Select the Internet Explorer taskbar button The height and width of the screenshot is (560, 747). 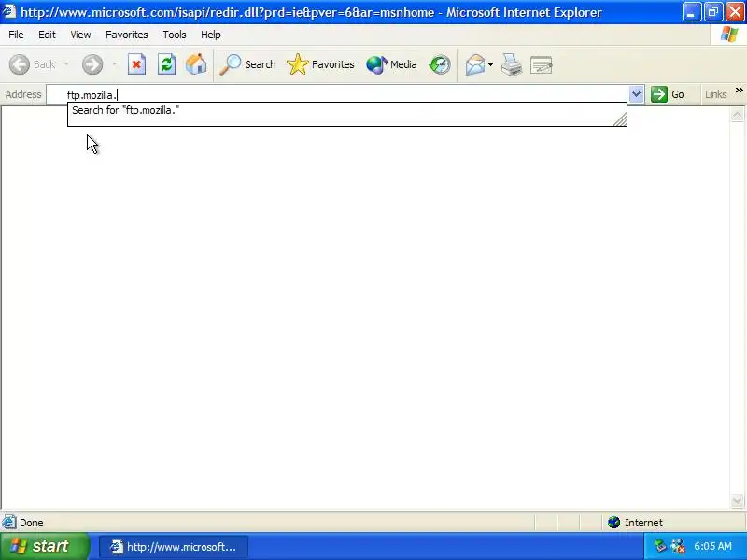pyautogui.click(x=174, y=547)
